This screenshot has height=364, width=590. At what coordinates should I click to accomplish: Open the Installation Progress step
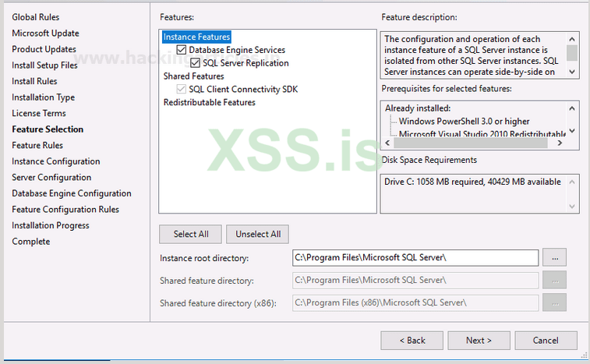[x=51, y=225]
